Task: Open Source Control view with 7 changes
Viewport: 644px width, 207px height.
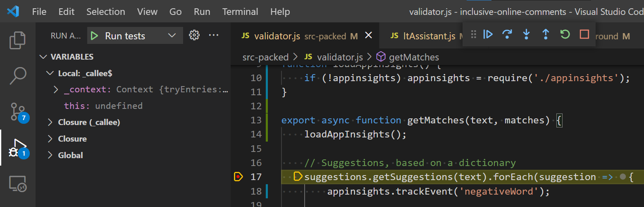Action: tap(18, 112)
